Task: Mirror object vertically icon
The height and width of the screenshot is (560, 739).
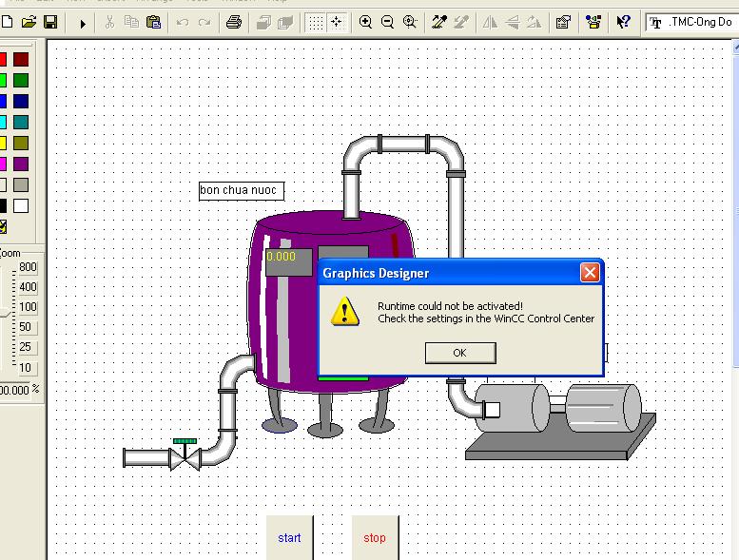Action: pos(513,22)
